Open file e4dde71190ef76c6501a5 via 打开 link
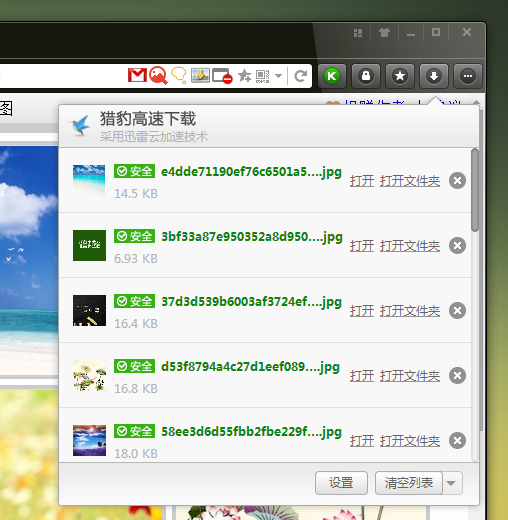This screenshot has width=508, height=520. [x=362, y=181]
